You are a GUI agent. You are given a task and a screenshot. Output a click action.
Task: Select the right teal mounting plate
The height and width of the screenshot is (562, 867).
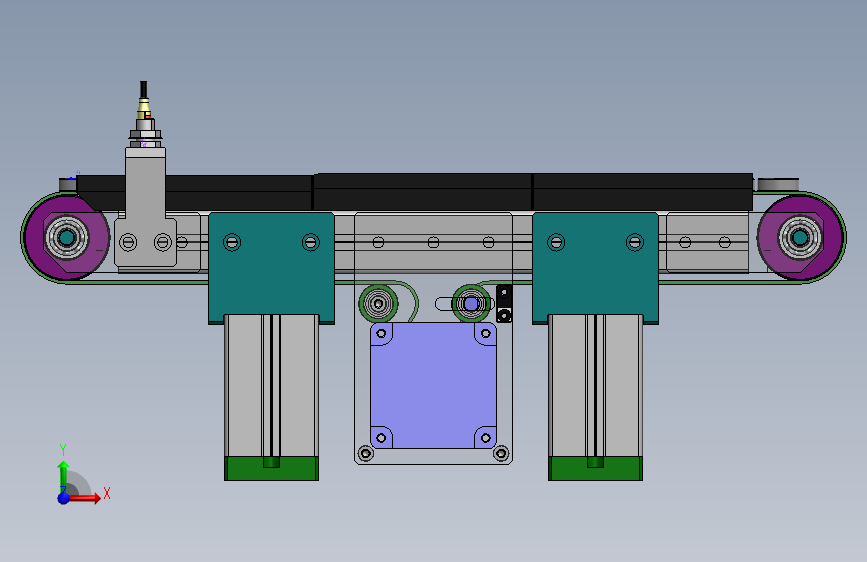[x=595, y=268]
